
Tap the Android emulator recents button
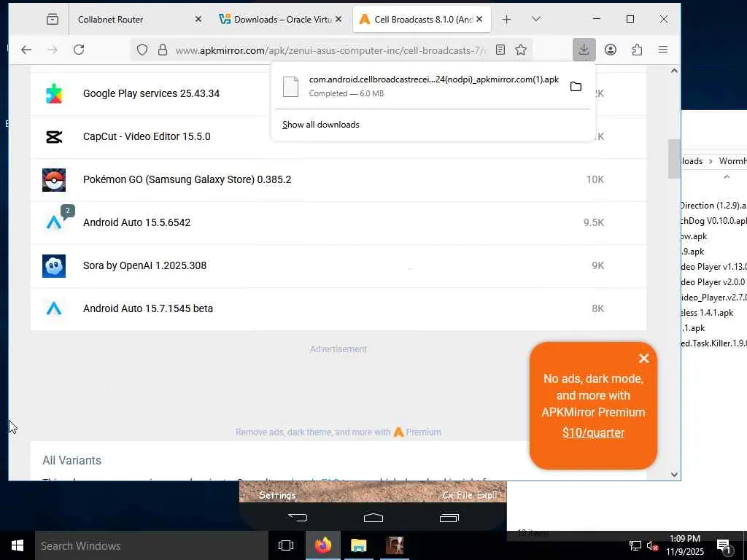[449, 518]
